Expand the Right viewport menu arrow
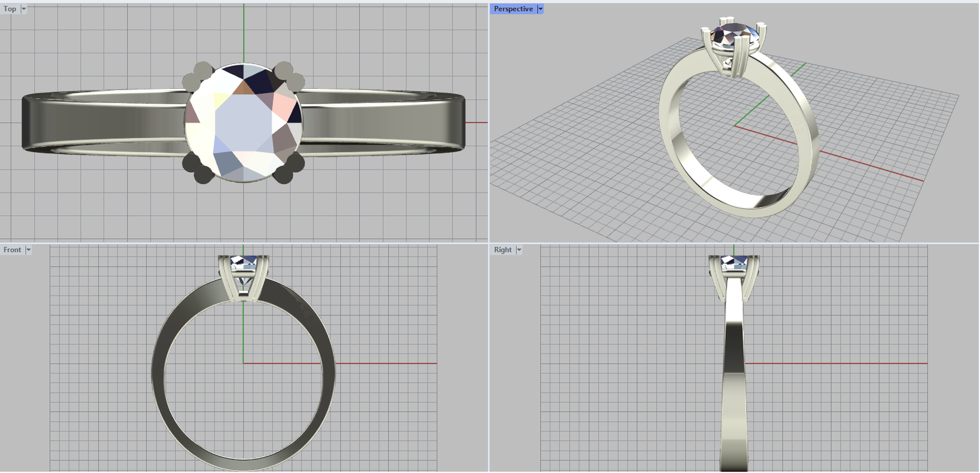Image resolution: width=980 pixels, height=473 pixels. point(519,250)
